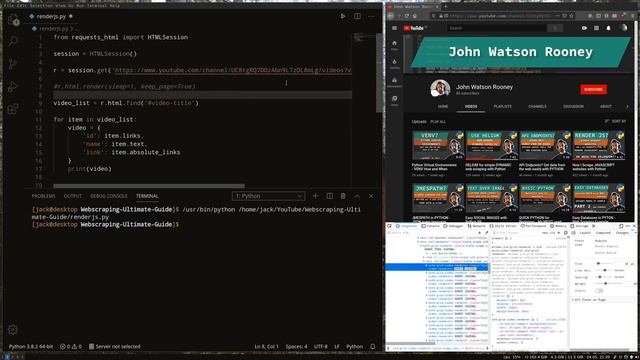Image resolution: width=640 pixels, height=360 pixels.
Task: Open Subscriptions in the YouTube sidebar
Action: point(394,82)
